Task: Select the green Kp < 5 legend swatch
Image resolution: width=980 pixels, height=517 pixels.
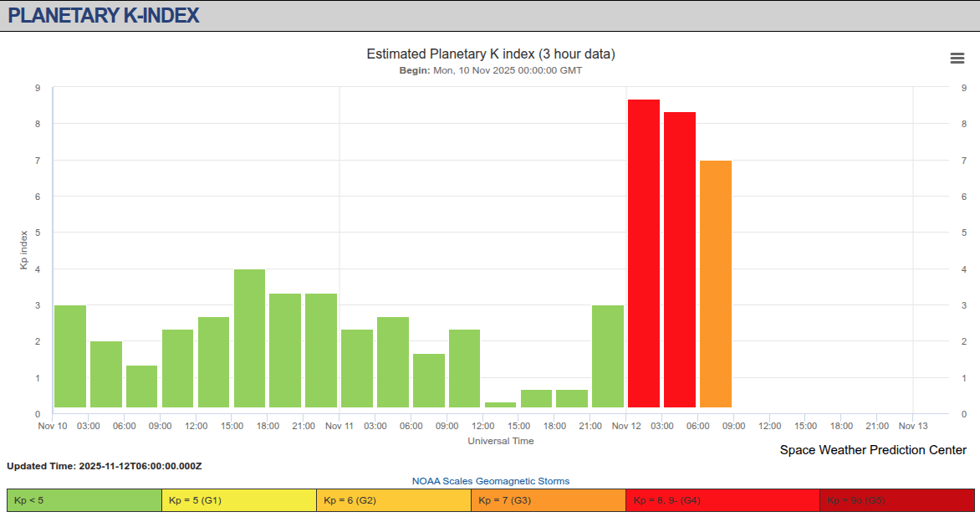Action: click(x=84, y=500)
